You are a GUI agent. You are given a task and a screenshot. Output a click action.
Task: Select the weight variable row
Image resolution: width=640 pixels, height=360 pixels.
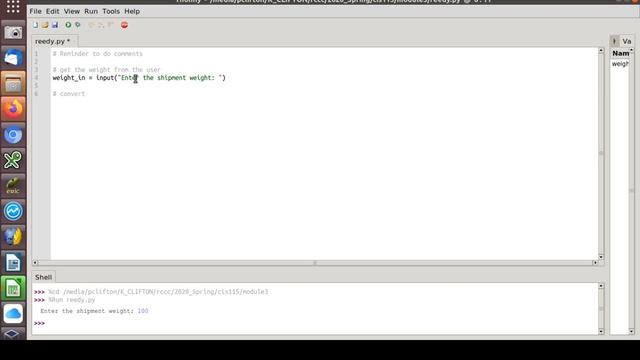[x=620, y=64]
